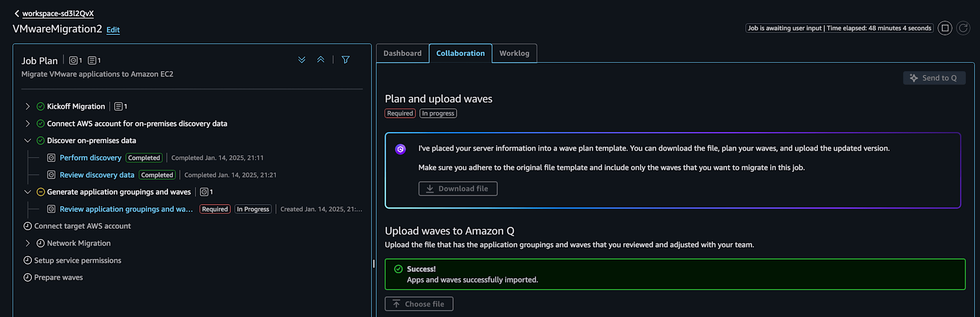The width and height of the screenshot is (980, 317).
Task: Click task icon beside Review application groupings
Action: click(x=51, y=209)
